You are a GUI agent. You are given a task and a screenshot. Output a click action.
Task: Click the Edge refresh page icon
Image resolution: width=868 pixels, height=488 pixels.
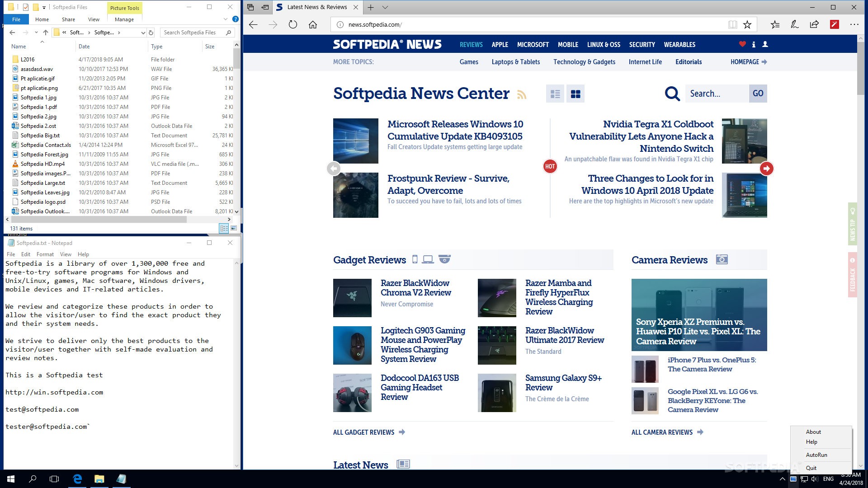(x=293, y=24)
